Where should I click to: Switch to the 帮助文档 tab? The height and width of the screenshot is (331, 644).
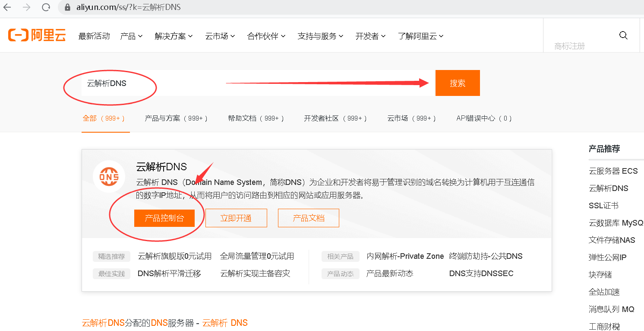pos(256,118)
